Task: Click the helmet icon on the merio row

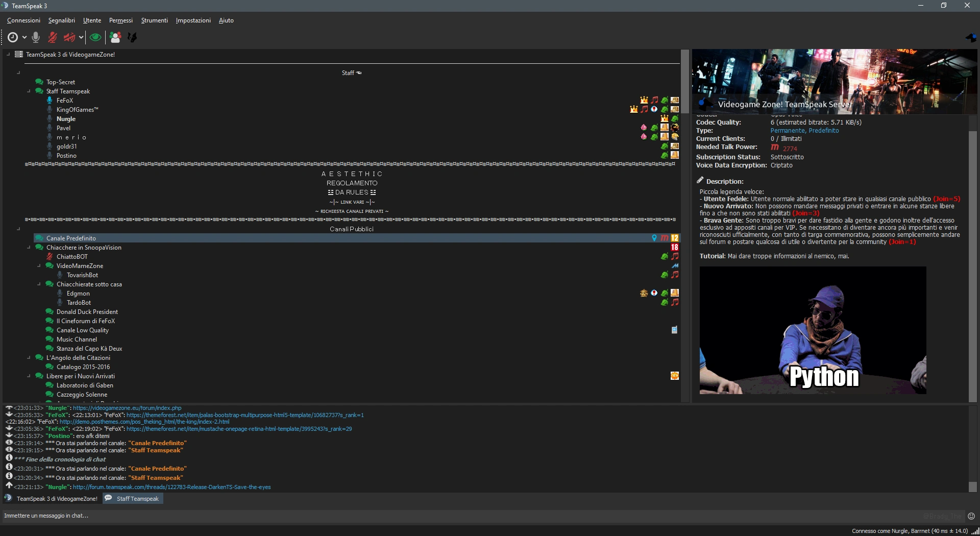Action: 675,137
